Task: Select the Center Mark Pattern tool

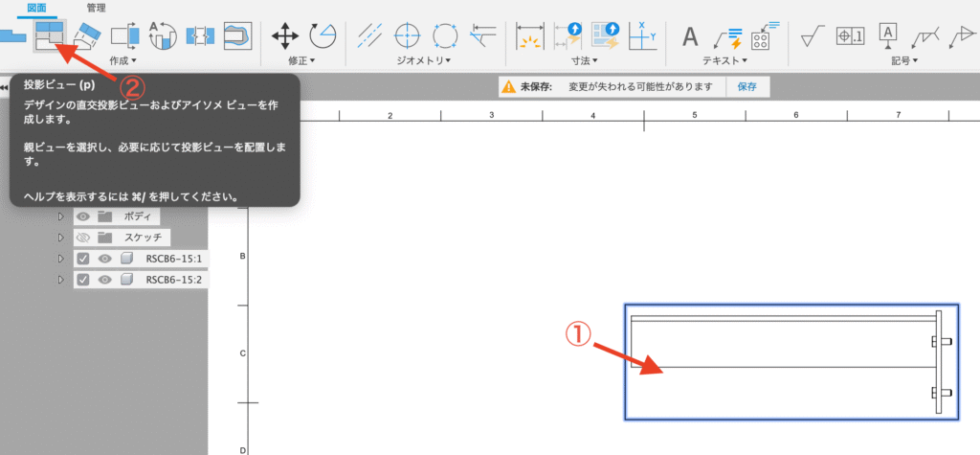Action: pos(444,37)
